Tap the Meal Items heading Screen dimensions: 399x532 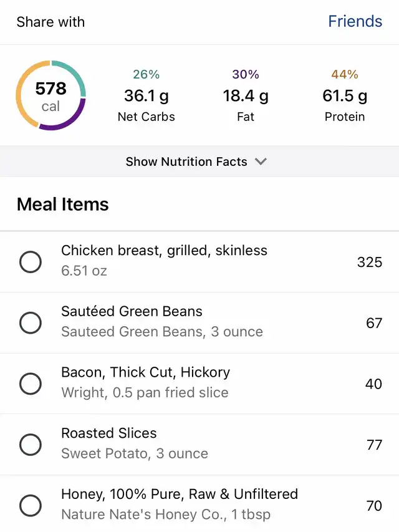(x=63, y=205)
